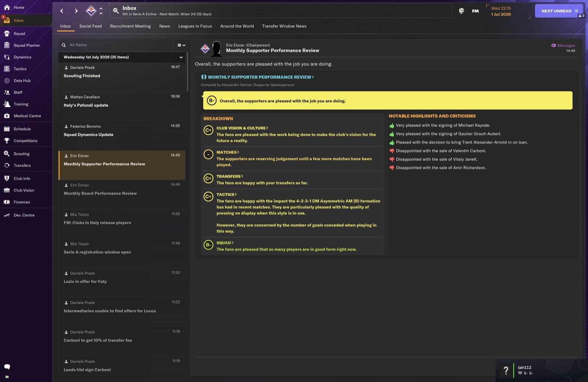Open Serie A registration window open message
Image resolution: width=588 pixels, height=382 pixels.
(x=122, y=253)
